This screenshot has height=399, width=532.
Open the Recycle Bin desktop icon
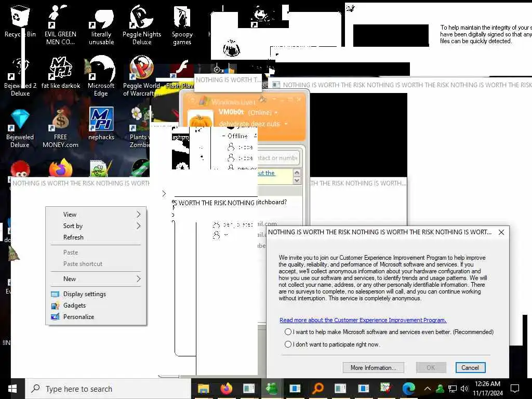click(20, 21)
